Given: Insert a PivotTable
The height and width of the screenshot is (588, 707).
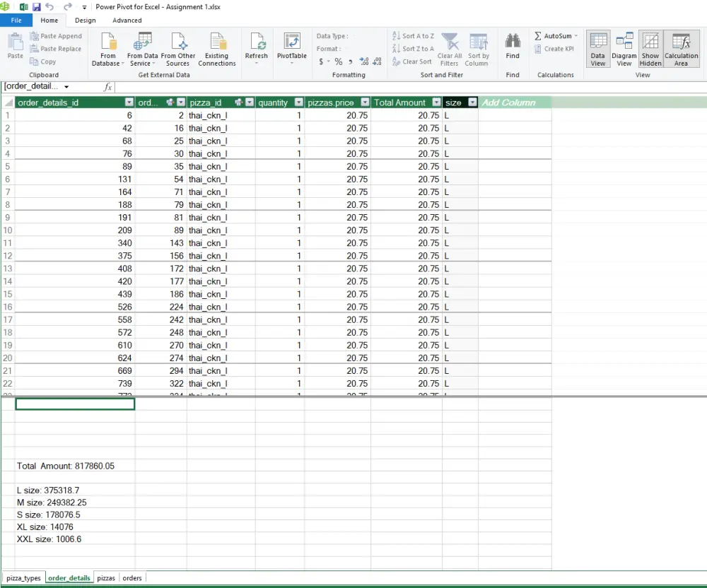Looking at the screenshot, I should pos(292,48).
